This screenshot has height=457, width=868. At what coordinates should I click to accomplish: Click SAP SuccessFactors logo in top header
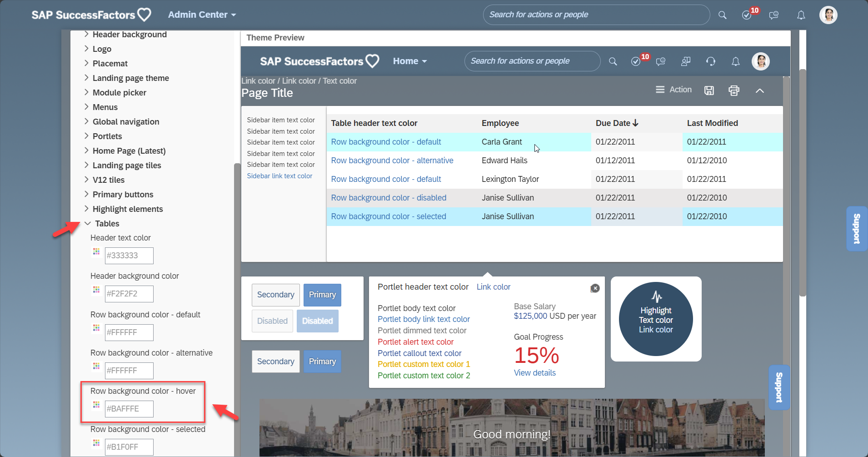click(91, 15)
